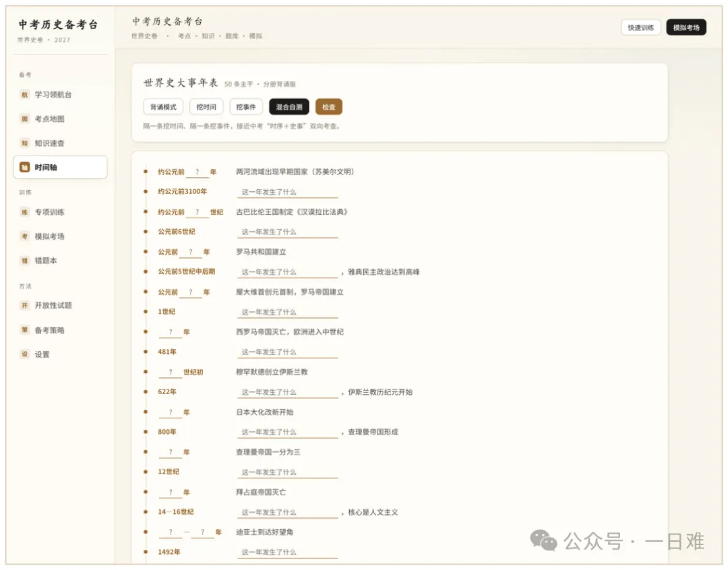Open 知识速查 in the sidebar

60,143
